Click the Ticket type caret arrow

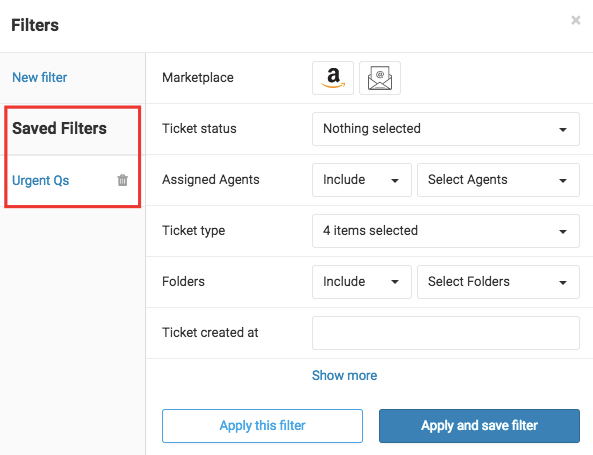pos(563,231)
